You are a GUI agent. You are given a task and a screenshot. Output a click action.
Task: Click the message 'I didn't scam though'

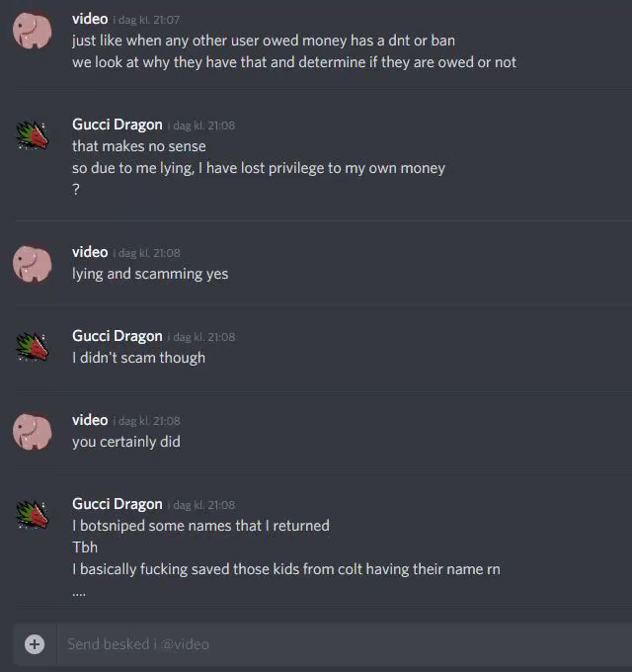pyautogui.click(x=138, y=358)
